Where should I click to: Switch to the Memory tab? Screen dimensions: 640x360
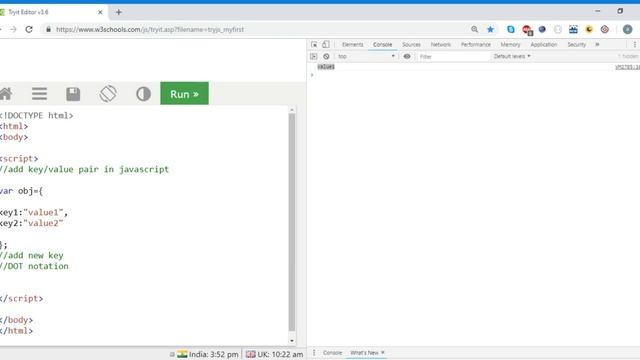510,44
